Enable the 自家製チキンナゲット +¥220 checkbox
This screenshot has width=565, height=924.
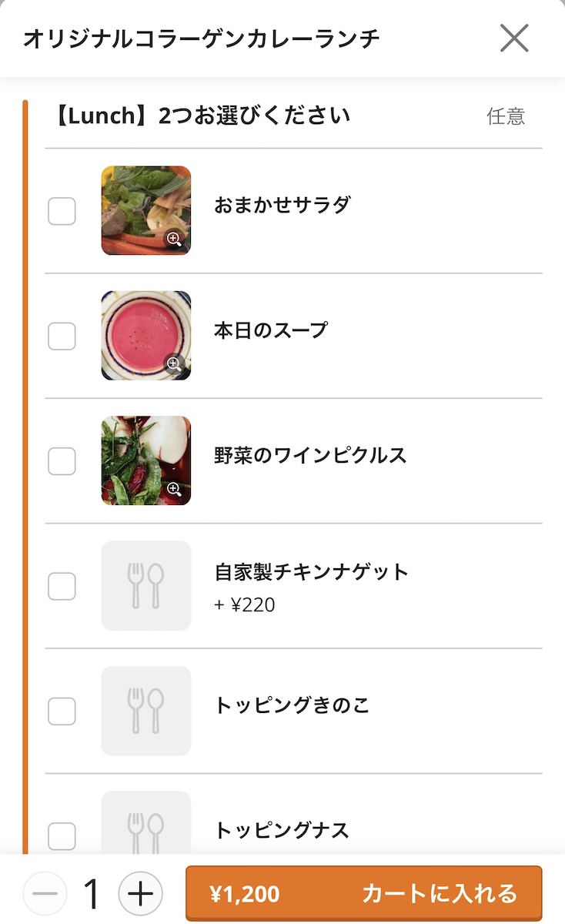[62, 586]
